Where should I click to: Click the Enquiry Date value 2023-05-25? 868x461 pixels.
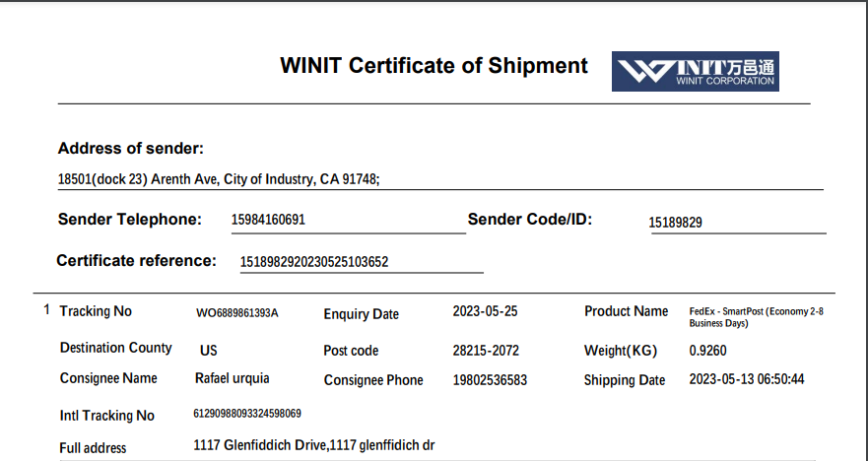pyautogui.click(x=485, y=311)
